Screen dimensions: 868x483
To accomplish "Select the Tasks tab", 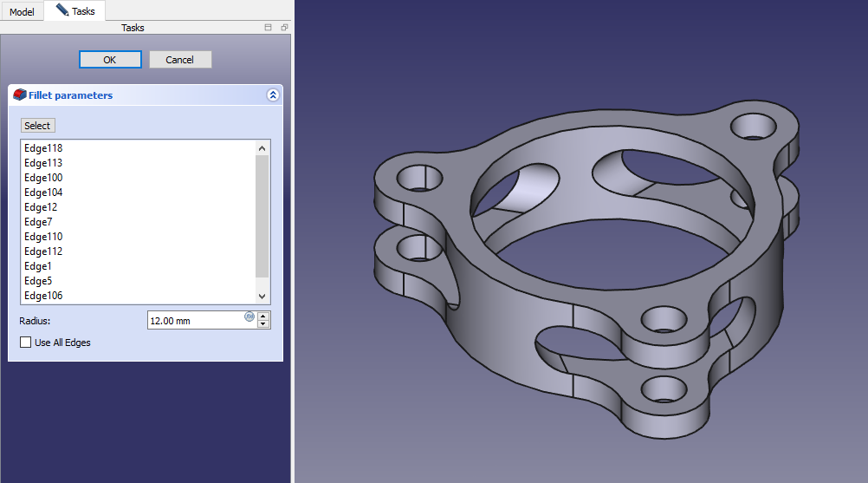I will pos(75,11).
